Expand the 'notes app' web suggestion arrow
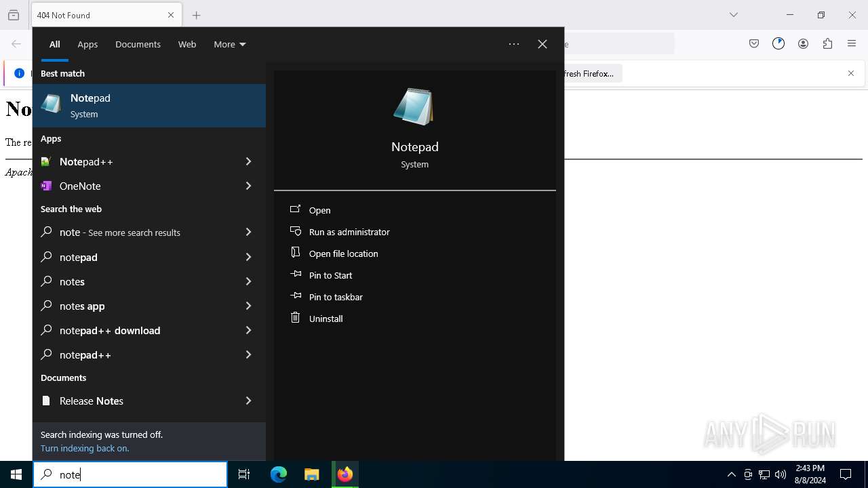 [x=248, y=306]
